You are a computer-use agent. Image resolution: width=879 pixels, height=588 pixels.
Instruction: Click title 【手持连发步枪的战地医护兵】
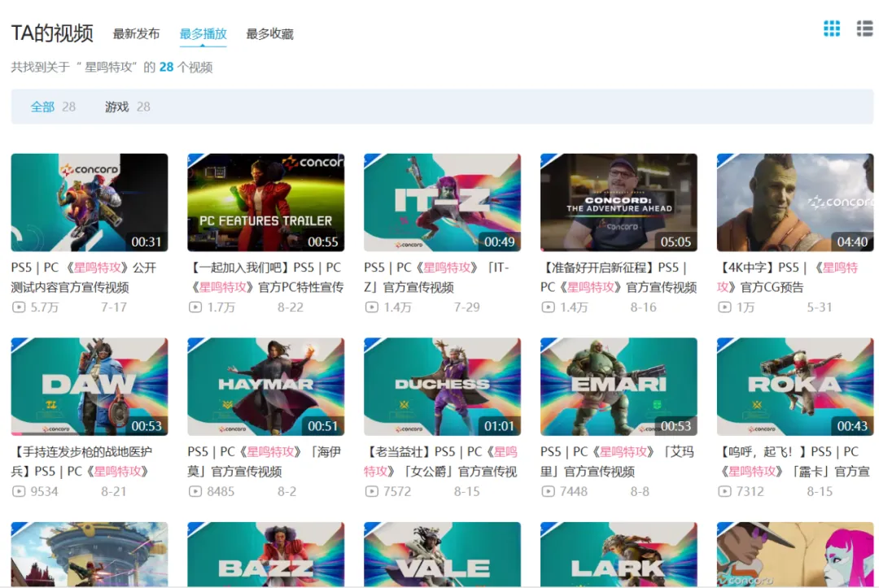coord(82,461)
